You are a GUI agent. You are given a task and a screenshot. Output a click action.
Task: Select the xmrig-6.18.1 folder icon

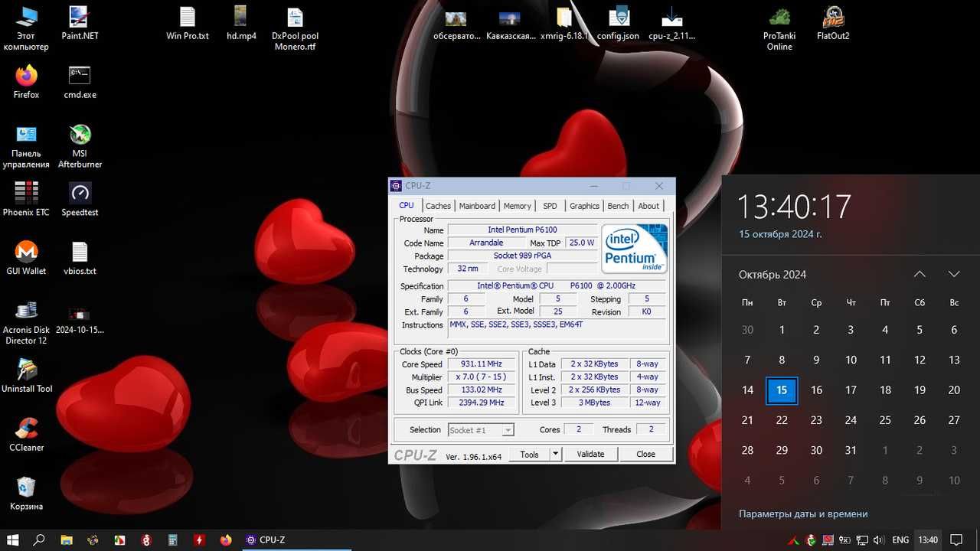click(565, 24)
